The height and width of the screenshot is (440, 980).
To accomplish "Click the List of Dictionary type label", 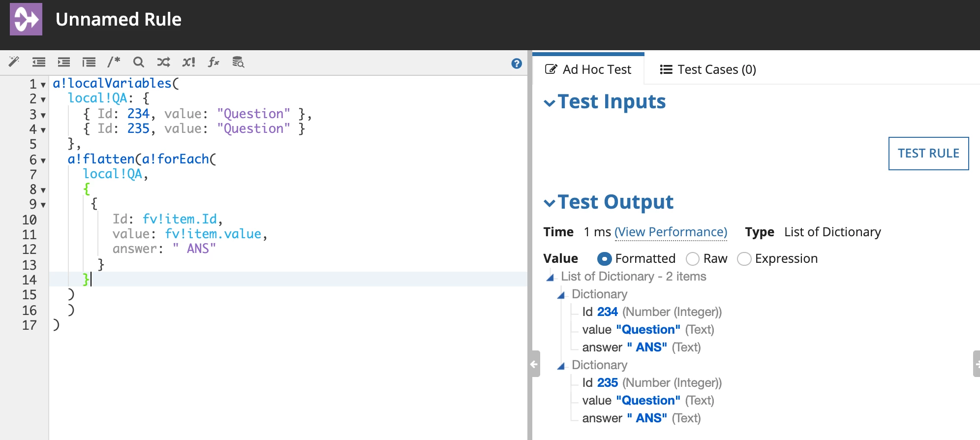I will [832, 232].
